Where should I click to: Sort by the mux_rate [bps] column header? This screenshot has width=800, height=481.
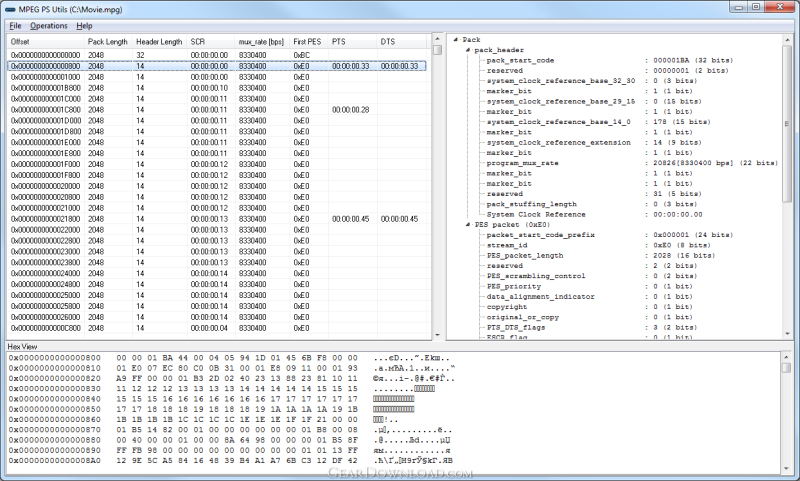click(262, 42)
